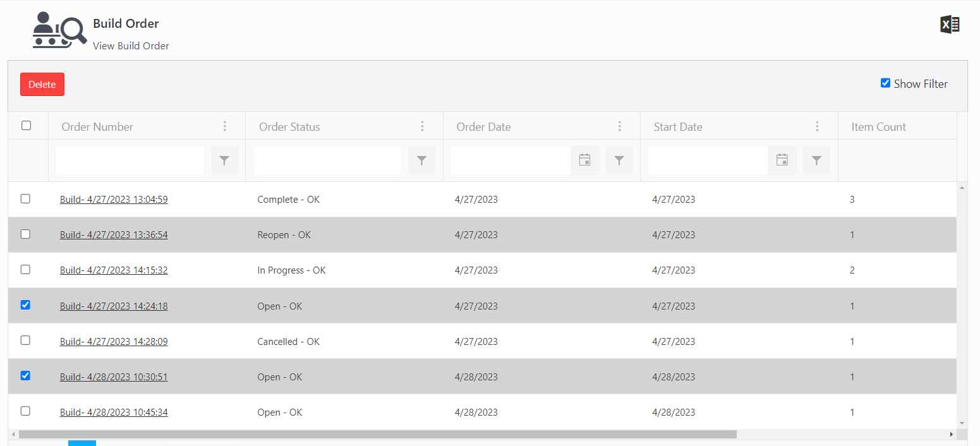The width and height of the screenshot is (980, 446).
Task: Click the horizontal scrollbar right arrow
Action: click(952, 435)
